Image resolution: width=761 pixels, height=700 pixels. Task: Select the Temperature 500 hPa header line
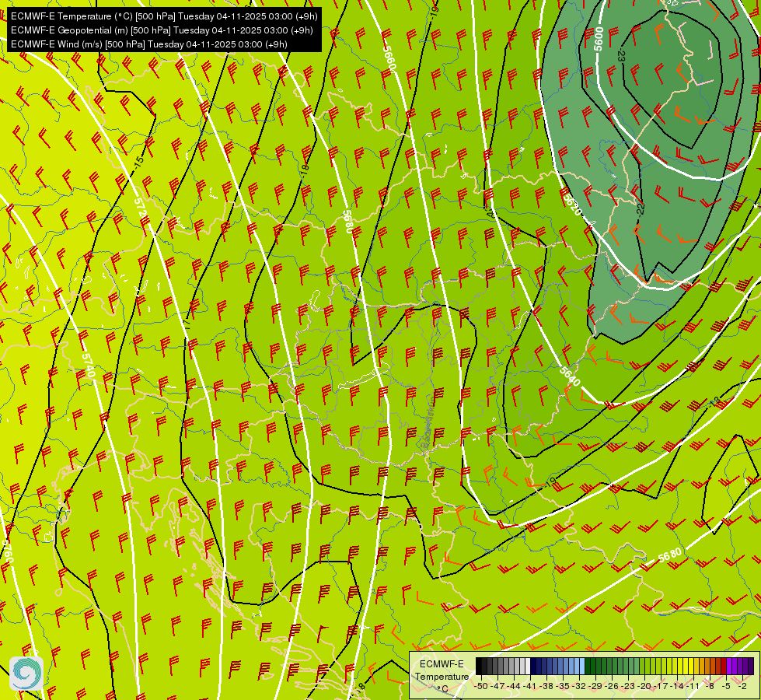coord(164,16)
